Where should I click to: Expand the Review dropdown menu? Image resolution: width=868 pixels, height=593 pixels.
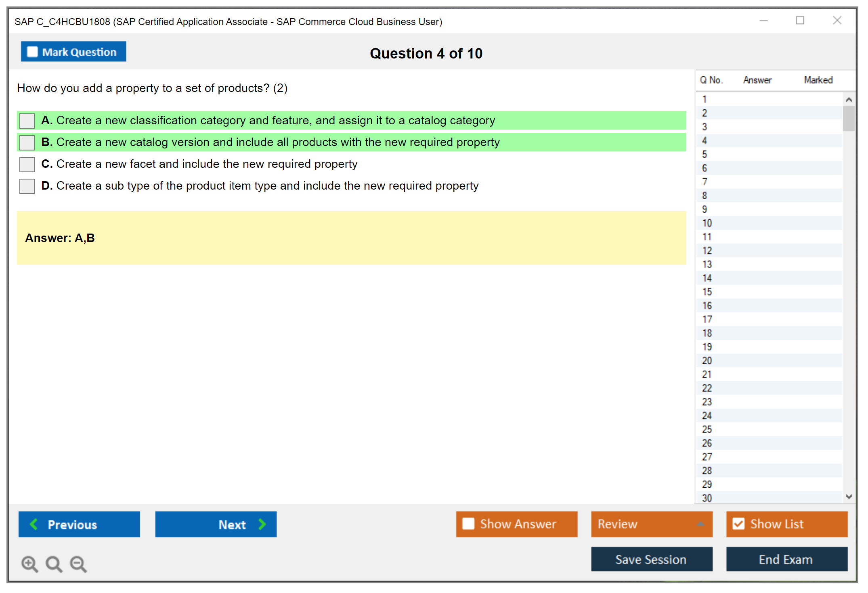pyautogui.click(x=700, y=524)
